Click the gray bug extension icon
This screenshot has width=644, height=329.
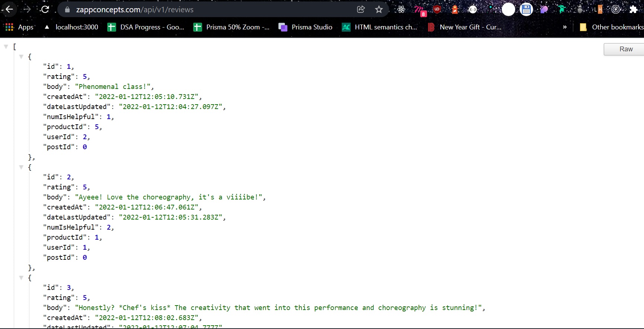[x=580, y=9]
